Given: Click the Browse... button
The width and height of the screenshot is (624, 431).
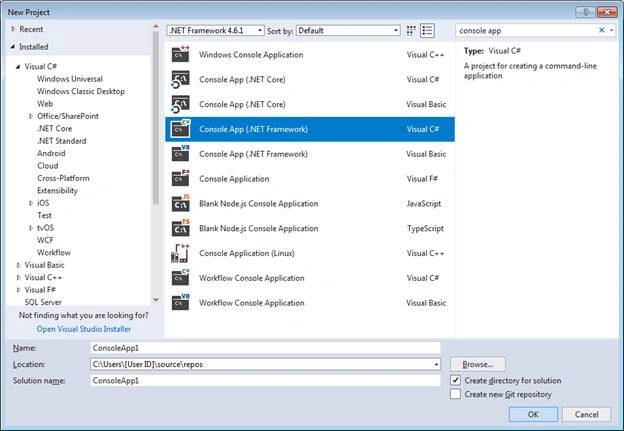Looking at the screenshot, I should [x=478, y=364].
